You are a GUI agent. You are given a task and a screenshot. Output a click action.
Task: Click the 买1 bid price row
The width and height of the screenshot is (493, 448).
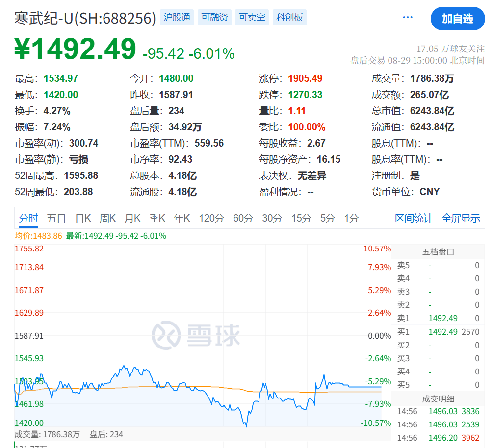[x=444, y=332]
